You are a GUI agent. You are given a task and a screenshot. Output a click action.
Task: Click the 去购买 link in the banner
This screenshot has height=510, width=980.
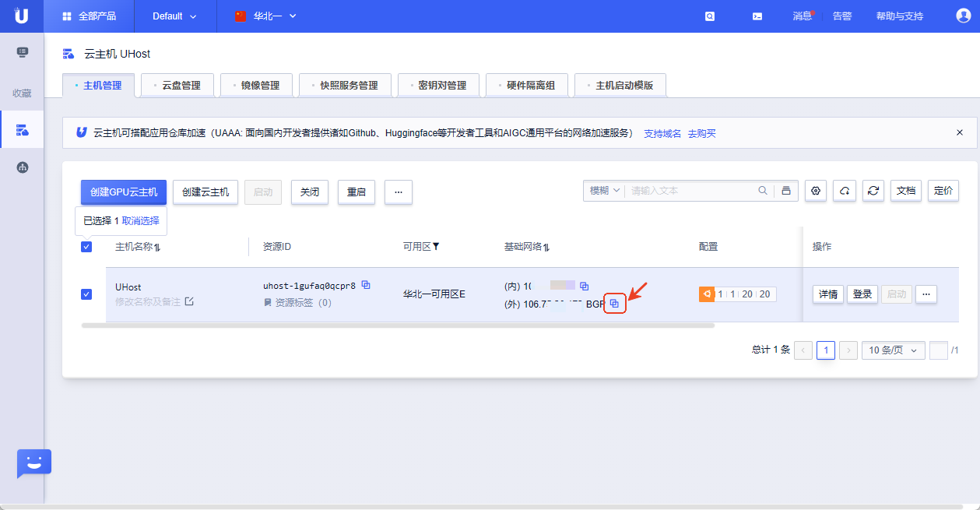(x=701, y=133)
